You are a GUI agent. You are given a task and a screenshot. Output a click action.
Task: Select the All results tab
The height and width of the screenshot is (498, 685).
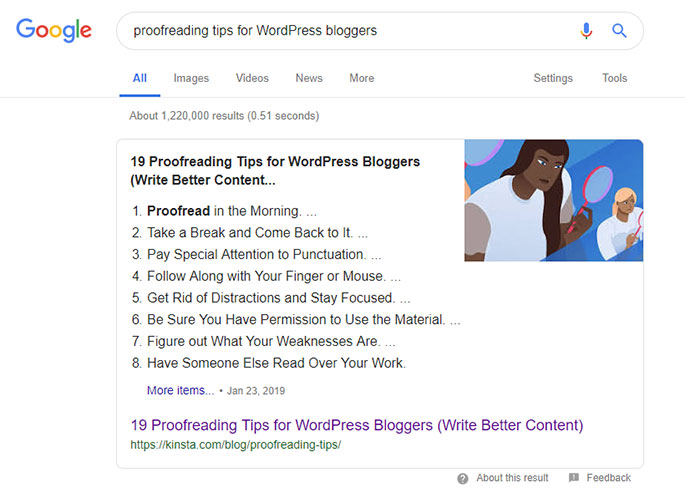click(140, 78)
